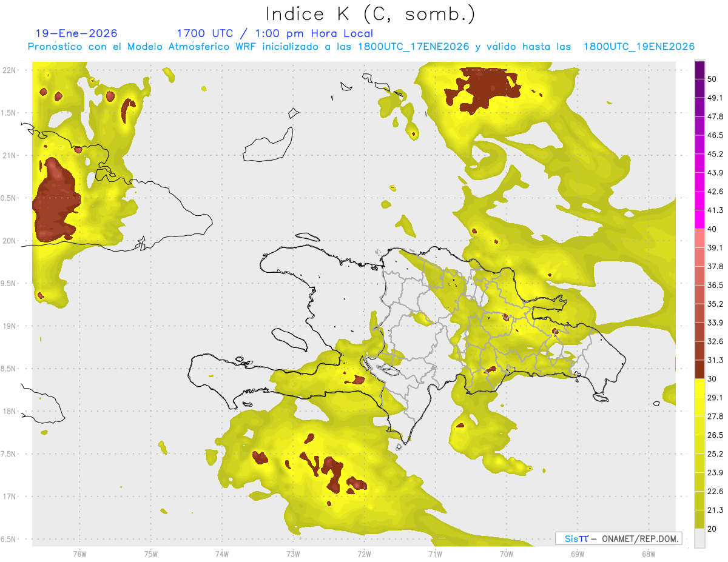
Task: Click the '69W' longitude label
Action: click(x=577, y=554)
